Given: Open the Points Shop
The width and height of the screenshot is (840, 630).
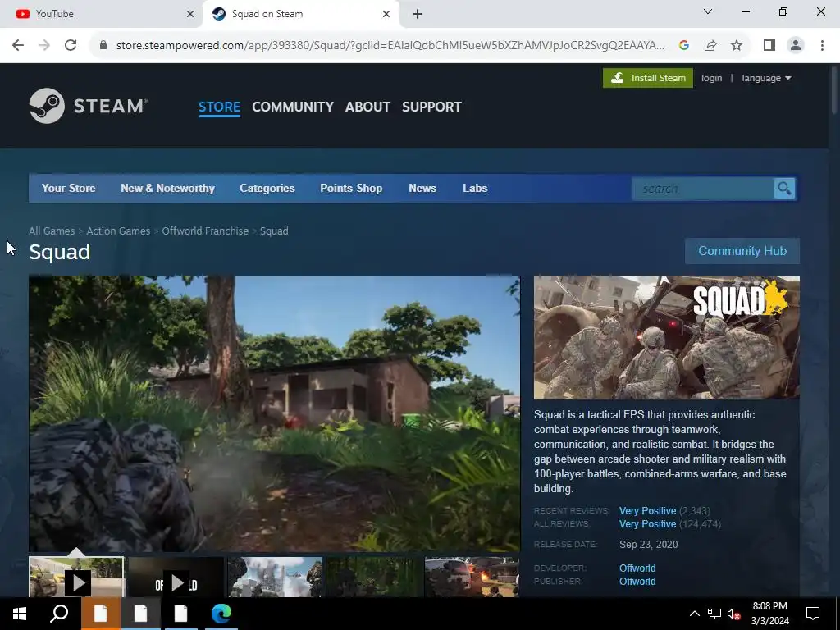Looking at the screenshot, I should coord(351,188).
